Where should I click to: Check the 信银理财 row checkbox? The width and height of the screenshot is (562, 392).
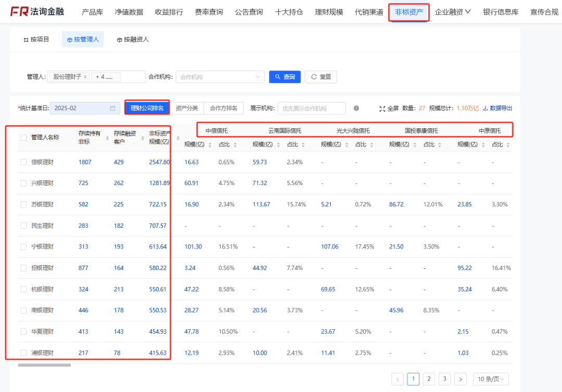point(23,162)
